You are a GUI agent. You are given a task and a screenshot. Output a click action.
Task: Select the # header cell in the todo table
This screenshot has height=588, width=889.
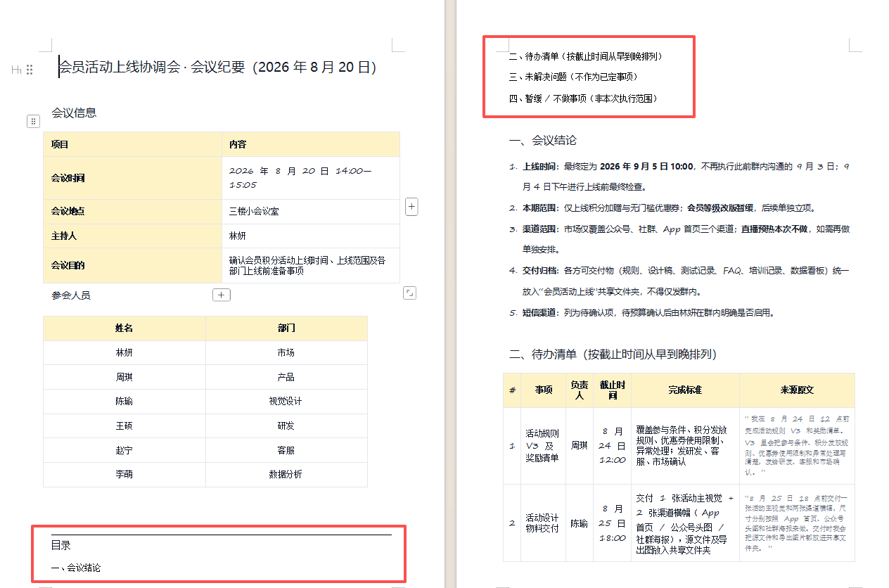(512, 390)
